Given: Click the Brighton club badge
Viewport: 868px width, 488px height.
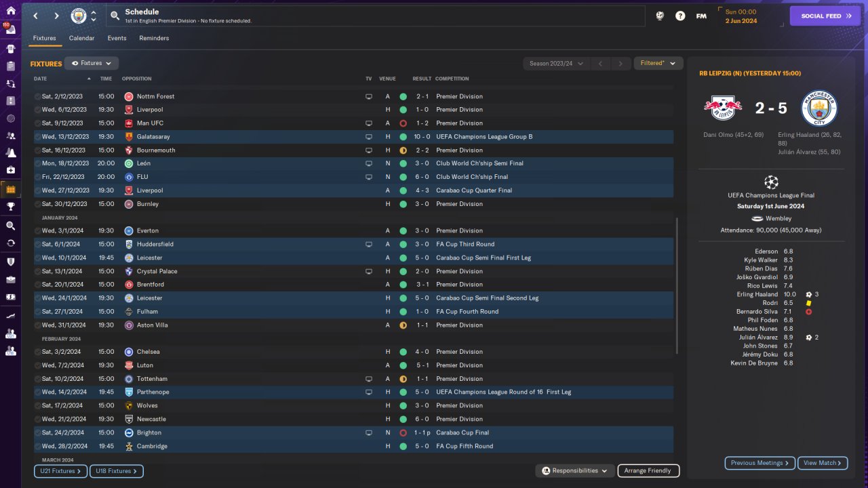Looking at the screenshot, I should coord(129,432).
